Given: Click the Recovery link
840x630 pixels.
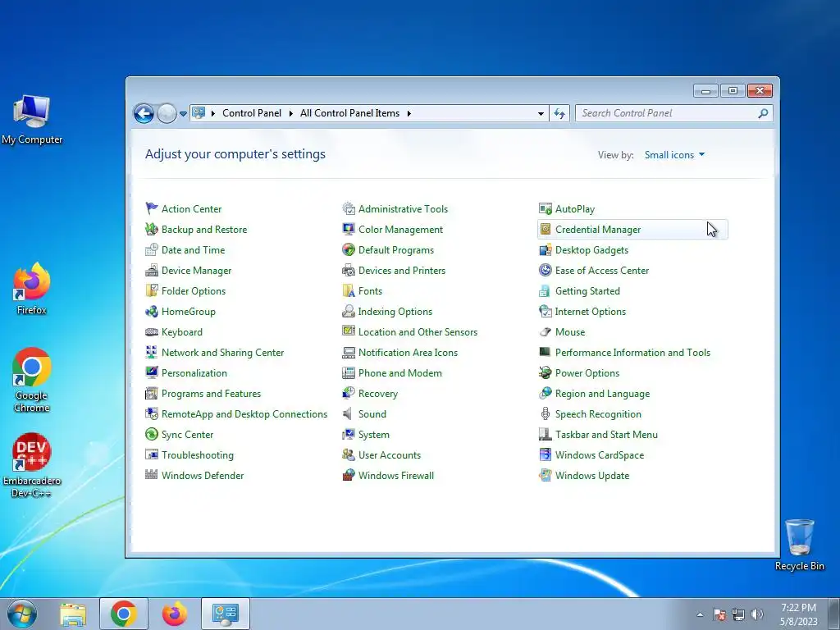Looking at the screenshot, I should [377, 393].
